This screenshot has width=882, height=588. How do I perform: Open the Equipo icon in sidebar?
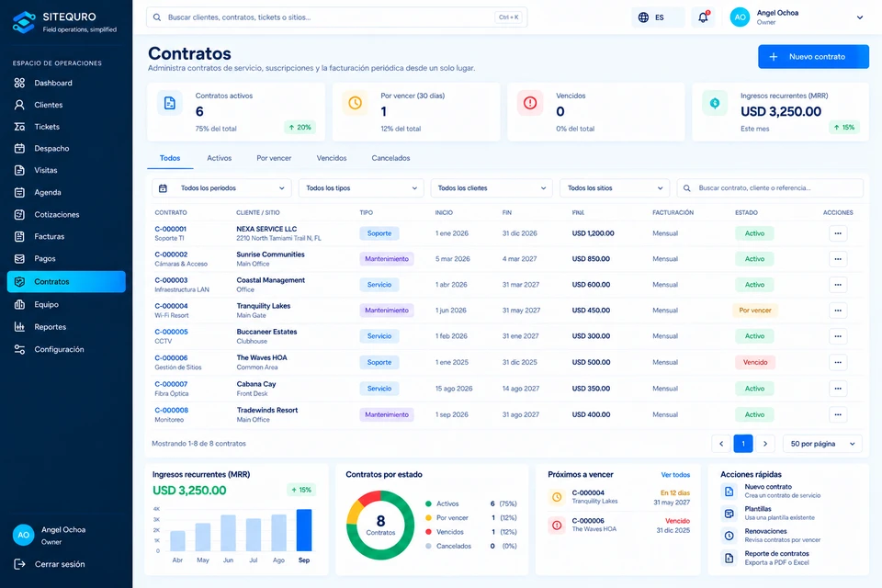tap(19, 304)
